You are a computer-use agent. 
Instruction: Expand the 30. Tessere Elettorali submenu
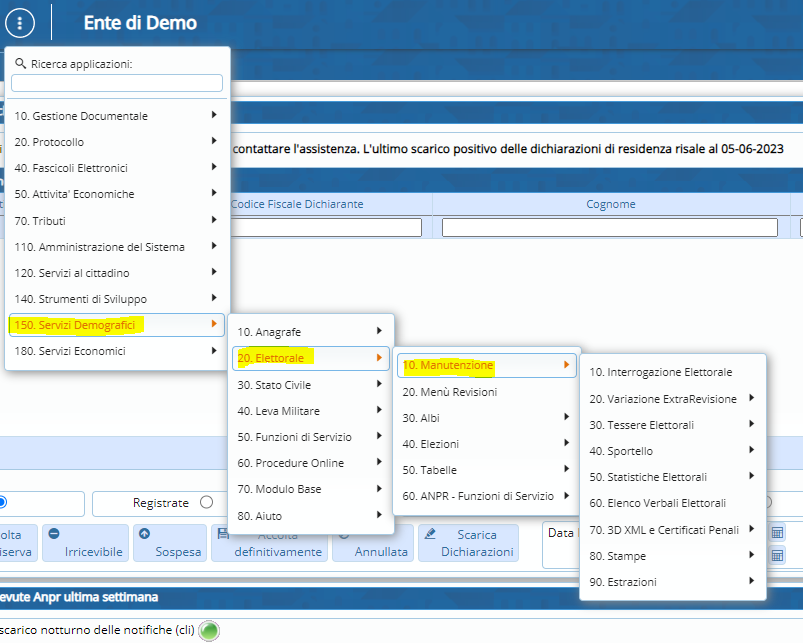[672, 424]
